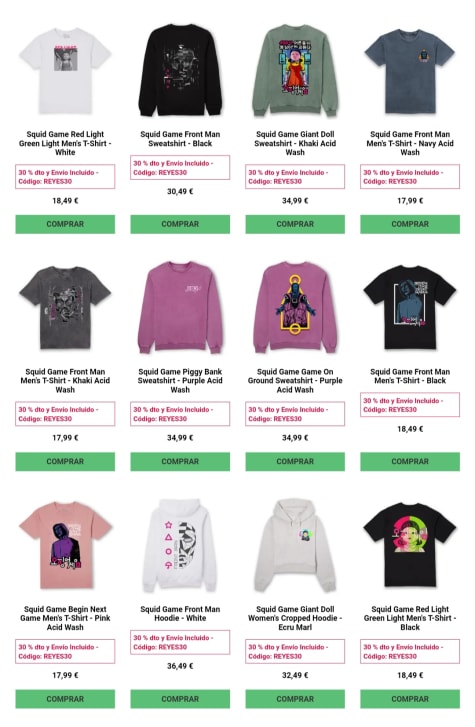
Task: Click COMPRAR under the 36,49 € hoodie
Action: coord(180,699)
